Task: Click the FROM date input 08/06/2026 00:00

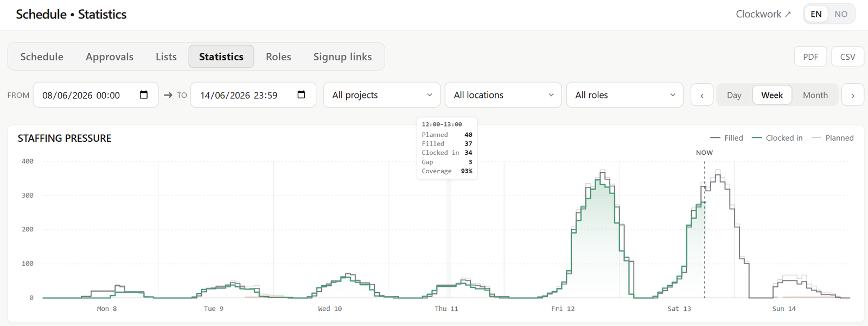Action: (x=96, y=95)
